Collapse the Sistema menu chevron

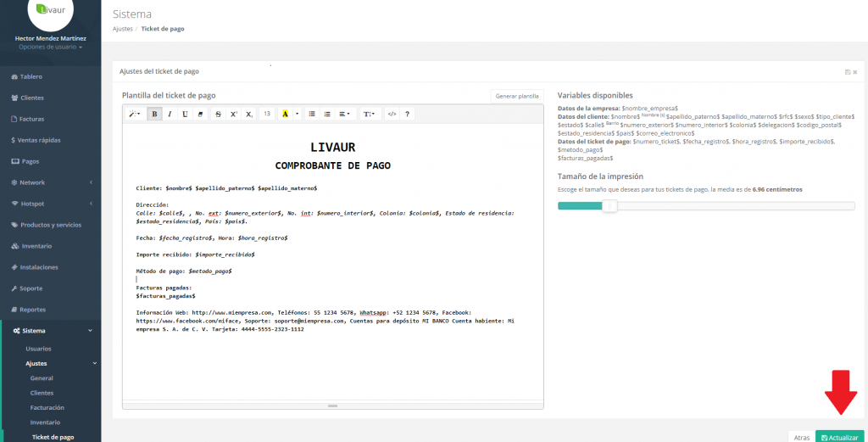pyautogui.click(x=91, y=331)
